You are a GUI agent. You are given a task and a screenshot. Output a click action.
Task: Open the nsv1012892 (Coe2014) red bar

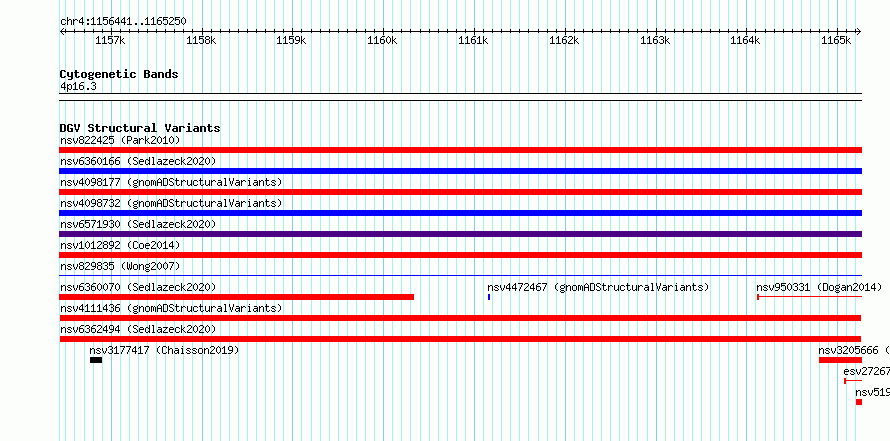click(x=460, y=255)
